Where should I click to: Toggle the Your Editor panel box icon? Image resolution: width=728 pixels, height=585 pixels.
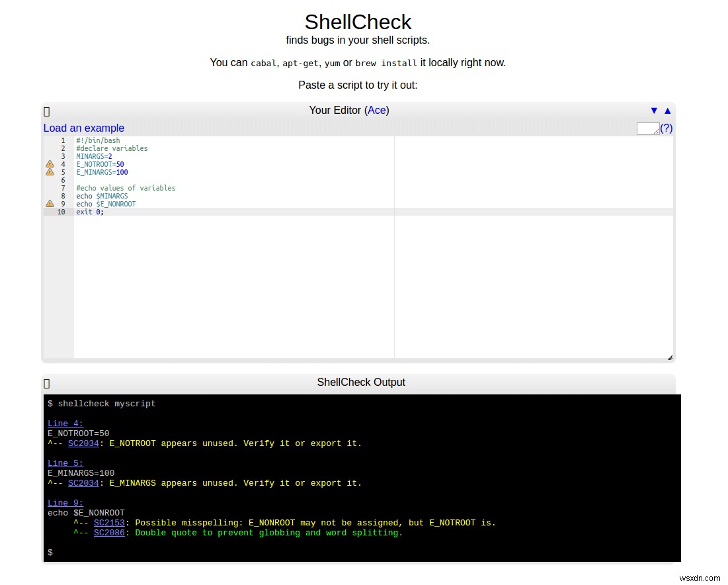pyautogui.click(x=46, y=112)
